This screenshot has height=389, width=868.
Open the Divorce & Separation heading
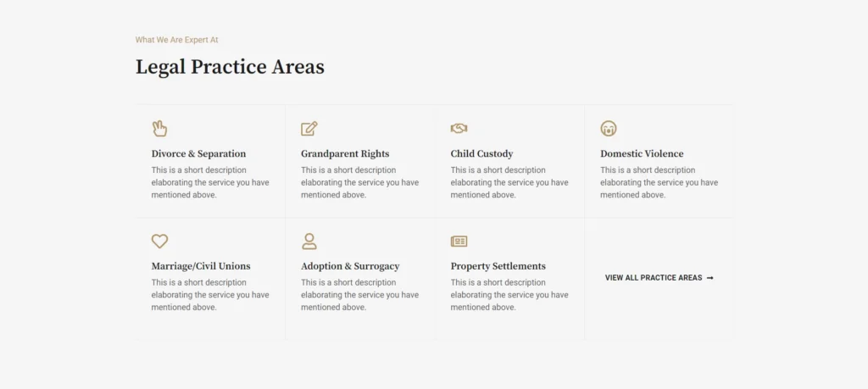198,154
